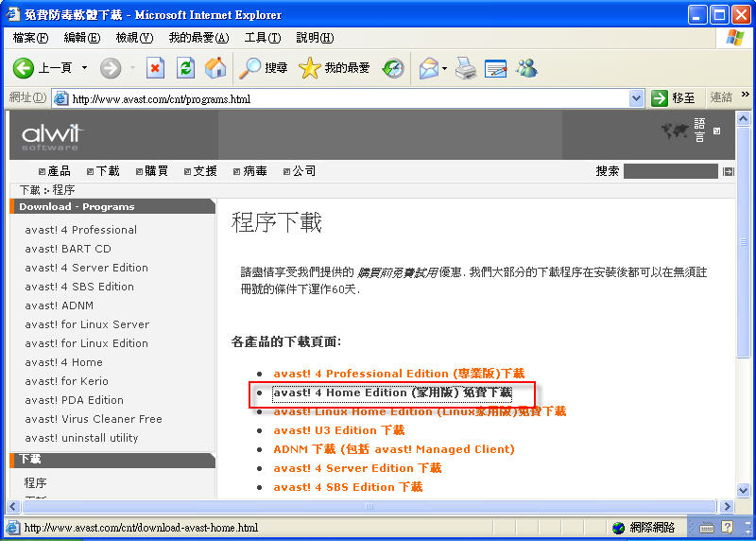Viewport: 756px width, 541px height.
Task: Click avast! 4 SBS Edition 下載 orange link
Action: point(348,487)
